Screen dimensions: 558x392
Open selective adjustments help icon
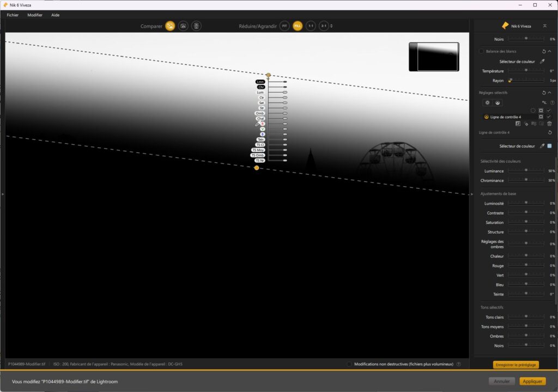click(553, 103)
